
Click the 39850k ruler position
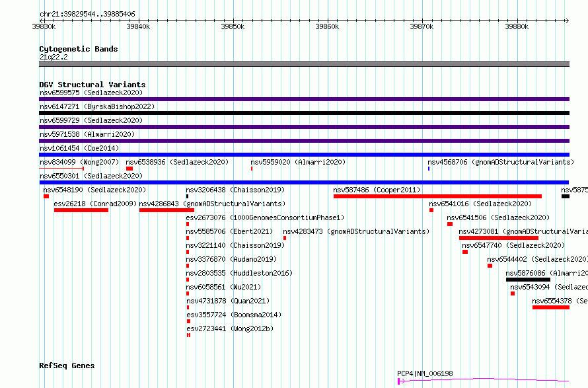click(x=233, y=26)
